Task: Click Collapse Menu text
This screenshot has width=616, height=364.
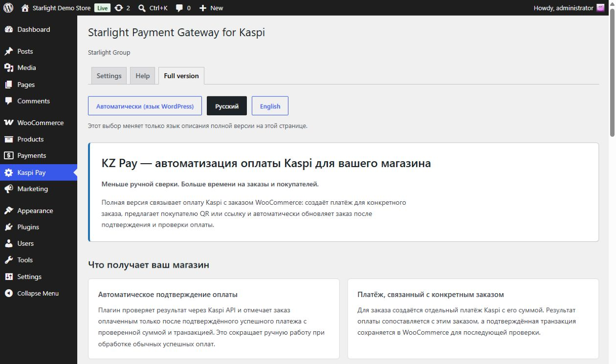Action: tap(38, 293)
